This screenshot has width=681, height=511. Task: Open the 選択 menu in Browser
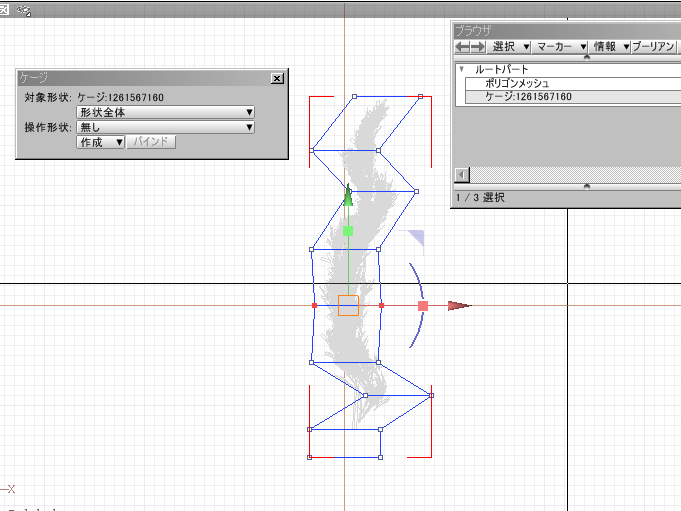coord(510,47)
